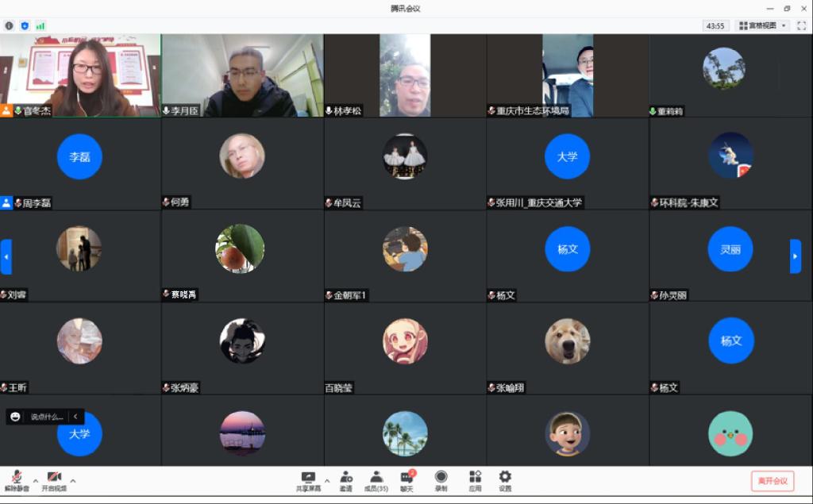The height and width of the screenshot is (504, 813).
Task: Open the invite (邀请) icon
Action: click(x=346, y=479)
